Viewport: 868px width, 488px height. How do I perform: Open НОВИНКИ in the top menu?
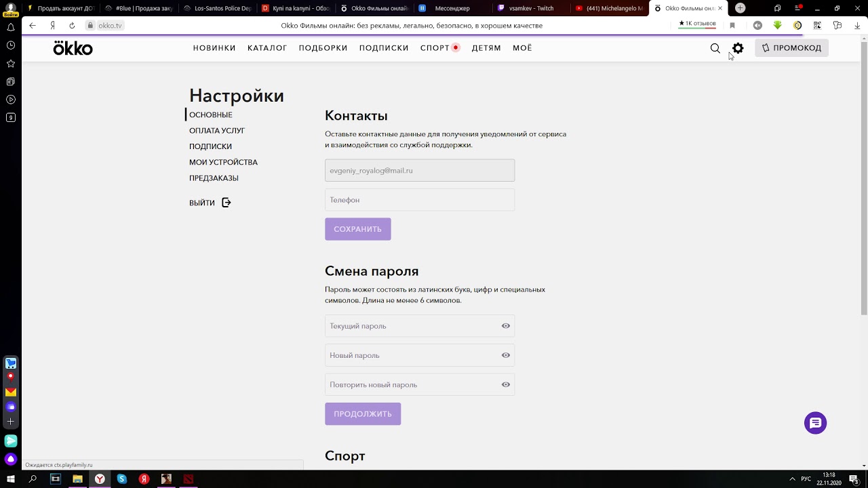point(214,48)
